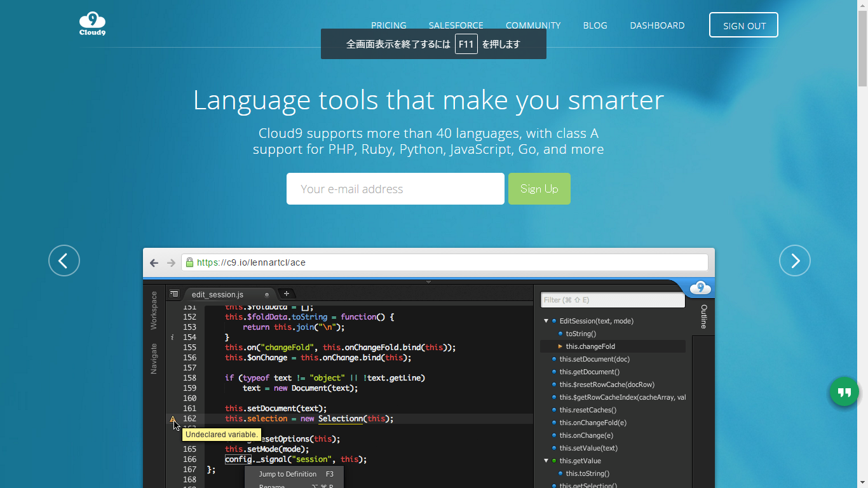868x488 pixels.
Task: Select this.setDocument(doc) in outline
Action: 595,359
